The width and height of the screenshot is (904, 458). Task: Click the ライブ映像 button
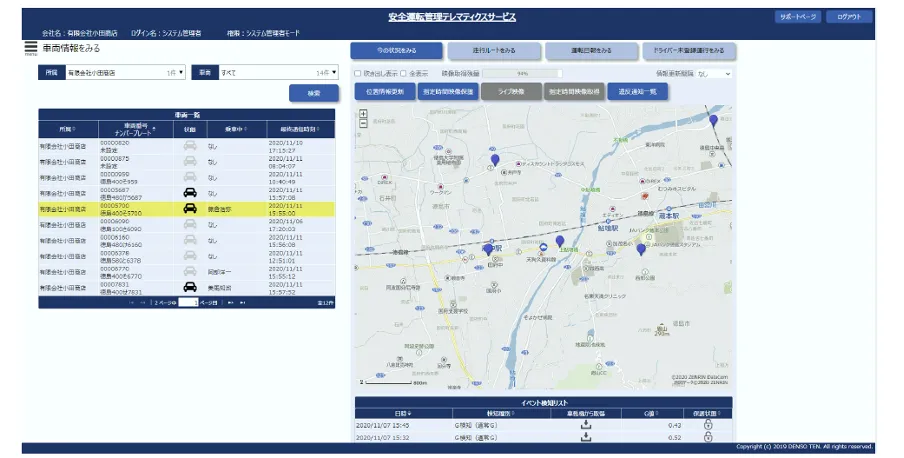point(511,92)
